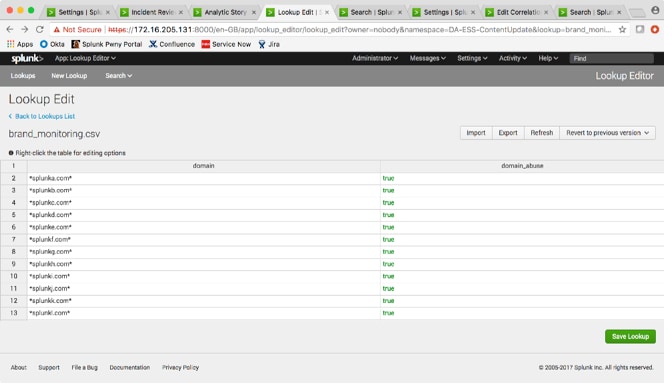The height and width of the screenshot is (383, 664).
Task: Click the Not Secure warning icon
Action: click(56, 30)
